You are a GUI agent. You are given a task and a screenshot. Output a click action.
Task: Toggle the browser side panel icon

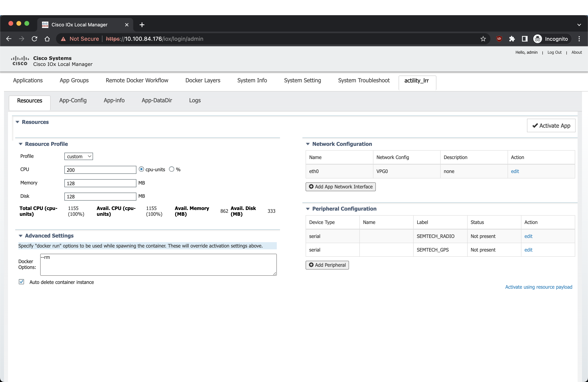click(x=525, y=39)
